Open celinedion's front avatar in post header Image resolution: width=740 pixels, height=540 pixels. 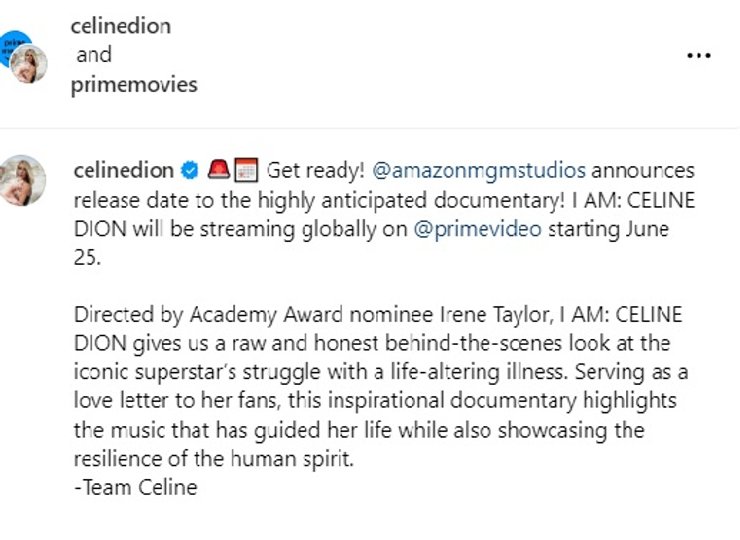click(30, 66)
